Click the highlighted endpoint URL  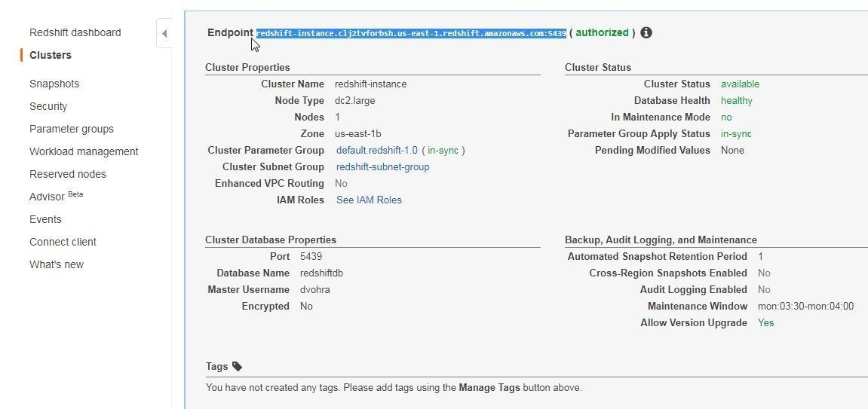(411, 34)
